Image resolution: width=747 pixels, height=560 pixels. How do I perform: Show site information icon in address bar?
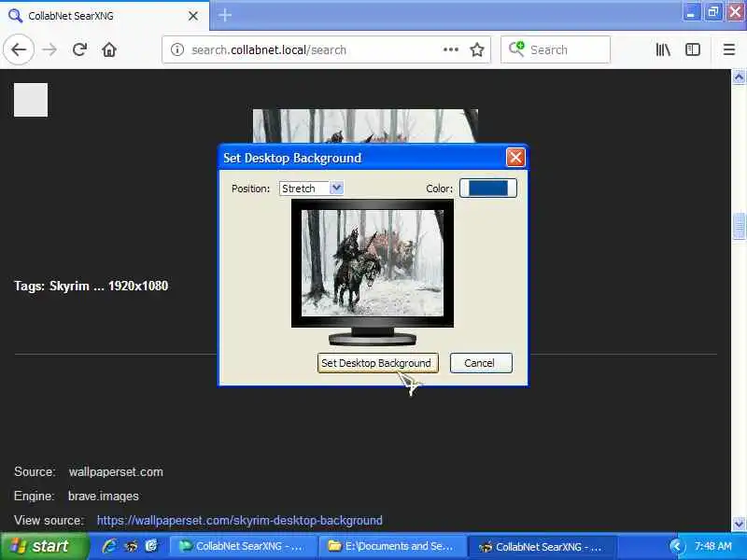tap(177, 49)
